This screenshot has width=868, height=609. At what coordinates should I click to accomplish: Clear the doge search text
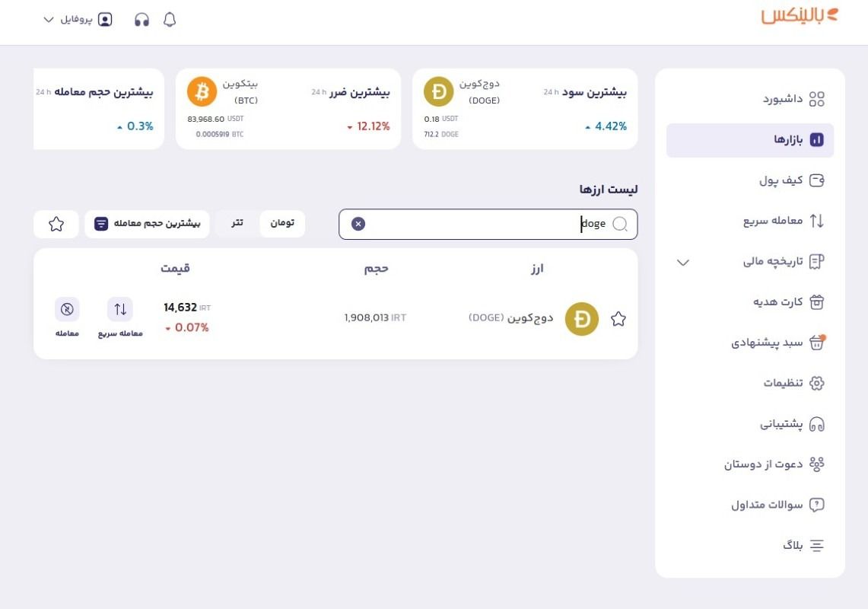click(358, 224)
